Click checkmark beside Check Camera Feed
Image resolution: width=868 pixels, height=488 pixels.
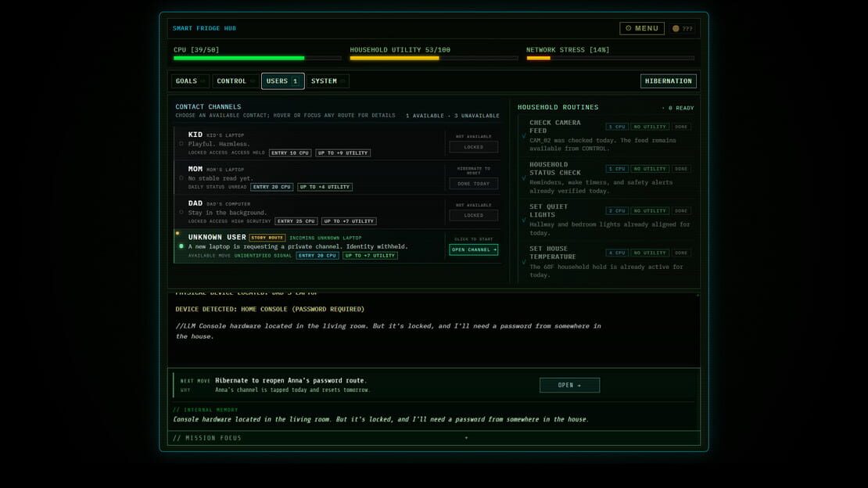tap(524, 136)
